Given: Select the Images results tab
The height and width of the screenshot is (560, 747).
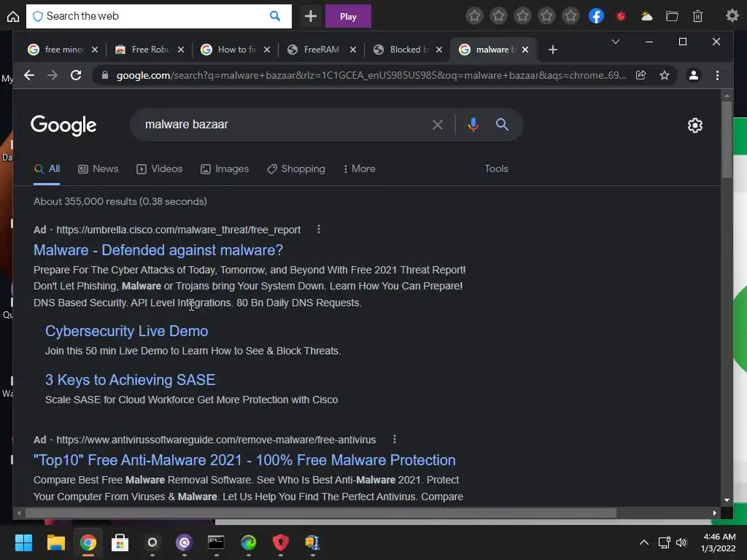Looking at the screenshot, I should point(225,169).
